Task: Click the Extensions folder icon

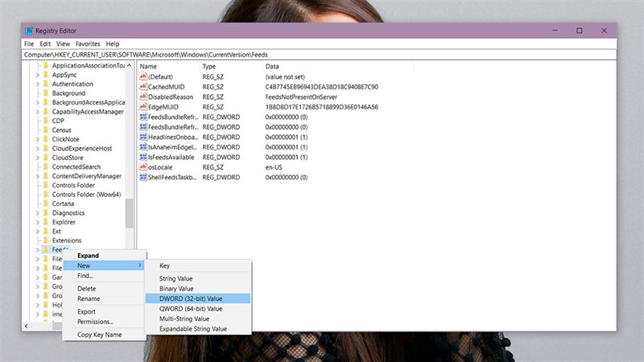Action: pyautogui.click(x=46, y=241)
